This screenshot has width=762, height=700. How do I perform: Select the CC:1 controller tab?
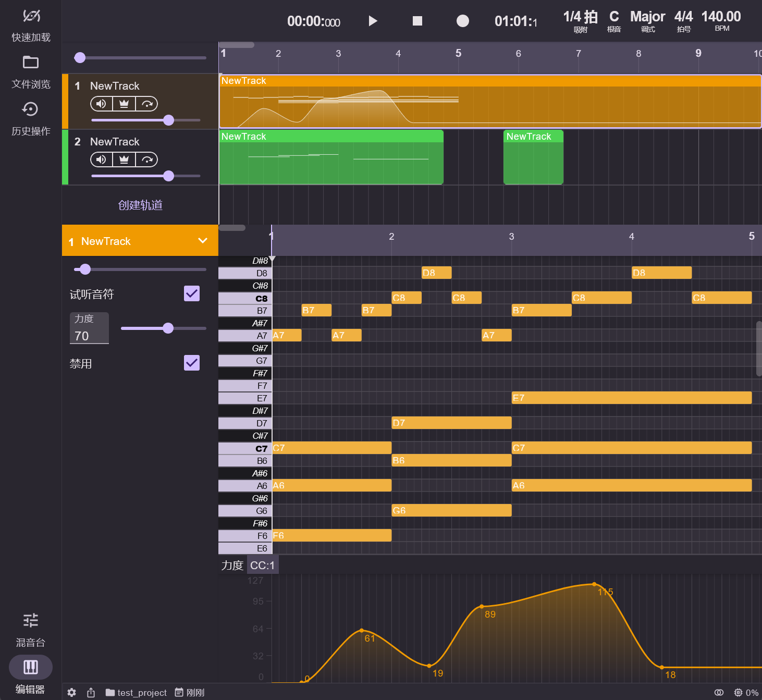(x=262, y=565)
